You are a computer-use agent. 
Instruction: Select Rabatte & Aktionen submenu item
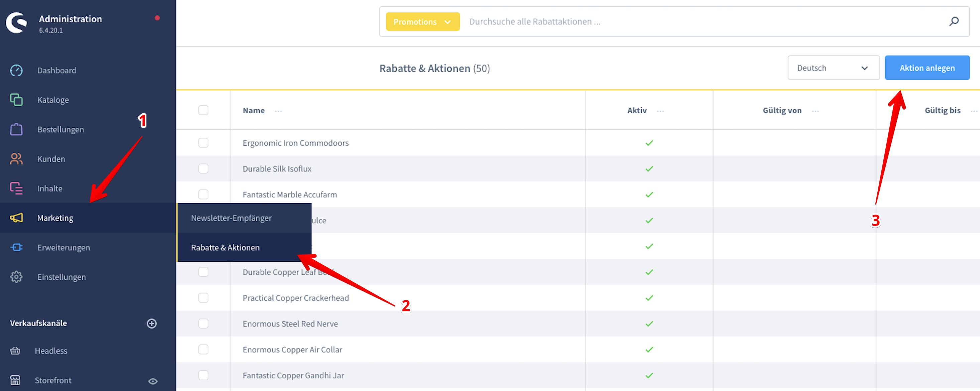click(x=225, y=247)
